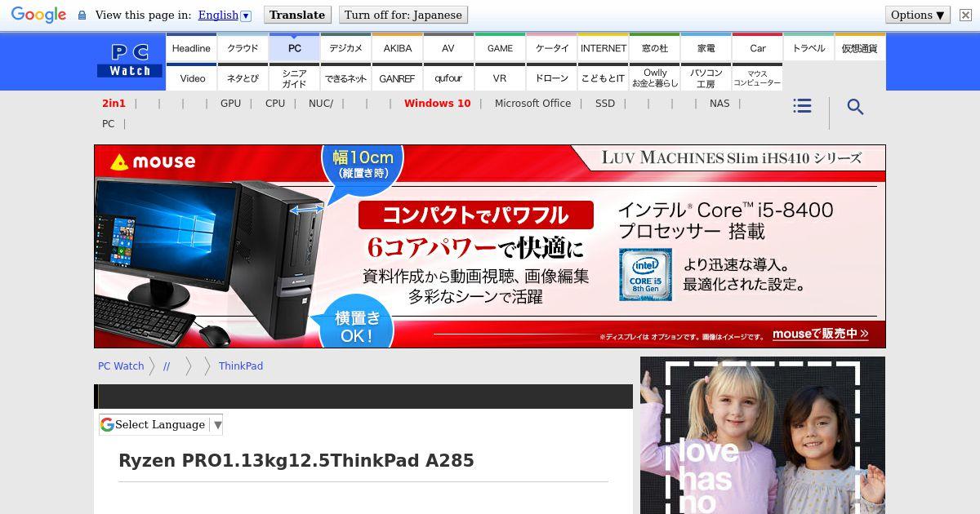Screen dimensions: 980x514
Task: Click the ThinkPad breadcrumb link
Action: point(241,366)
